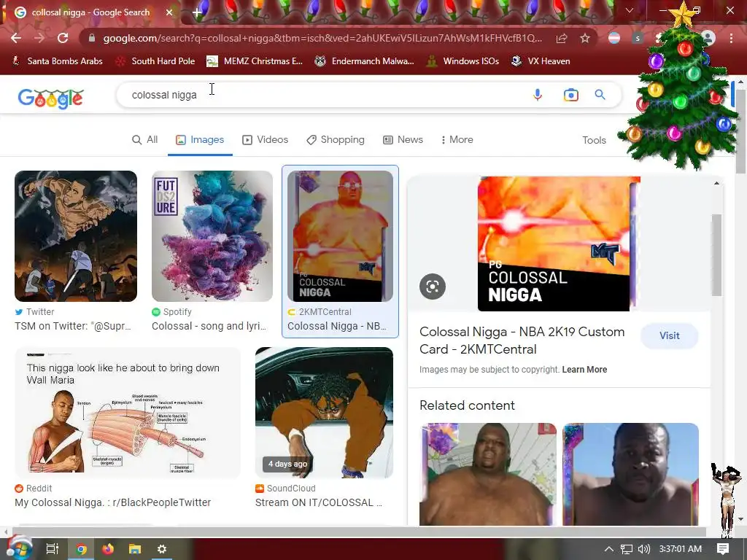Switch to the Shopping tab
Screen dimensions: 747x560
(336, 139)
